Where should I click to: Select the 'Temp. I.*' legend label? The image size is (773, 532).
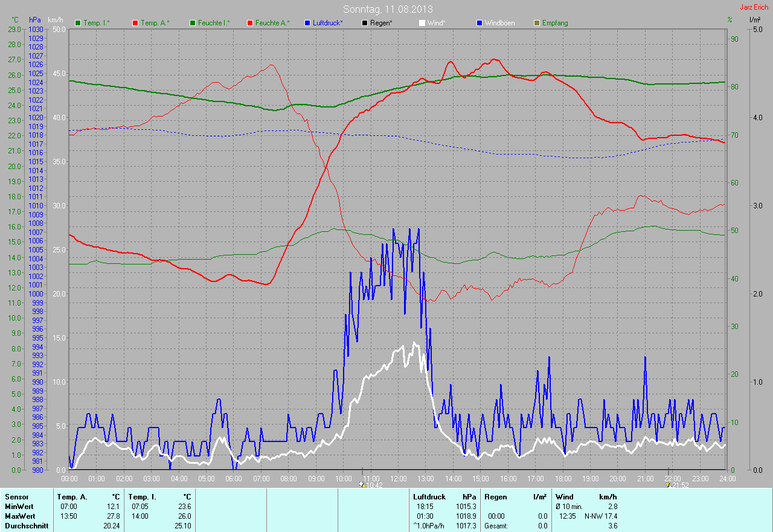click(x=97, y=23)
